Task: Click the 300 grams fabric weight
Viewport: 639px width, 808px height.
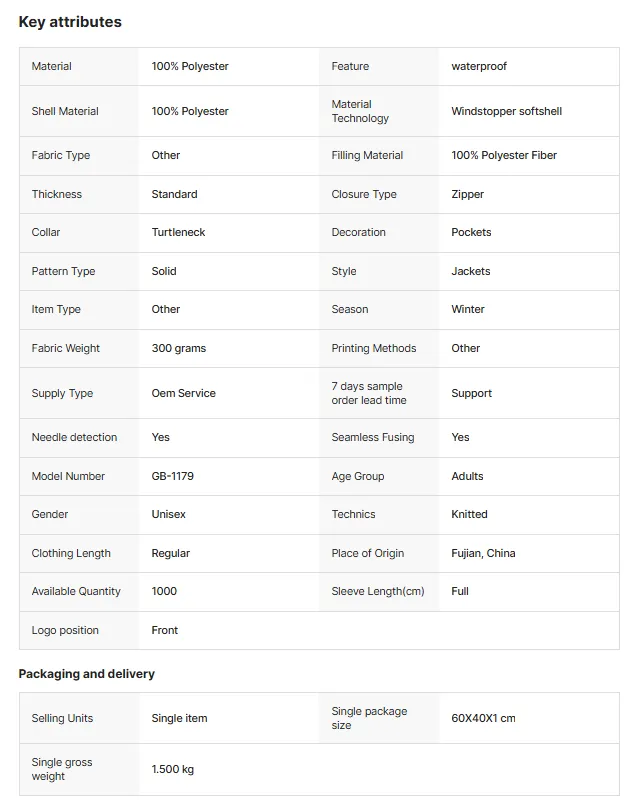Action: coord(179,348)
